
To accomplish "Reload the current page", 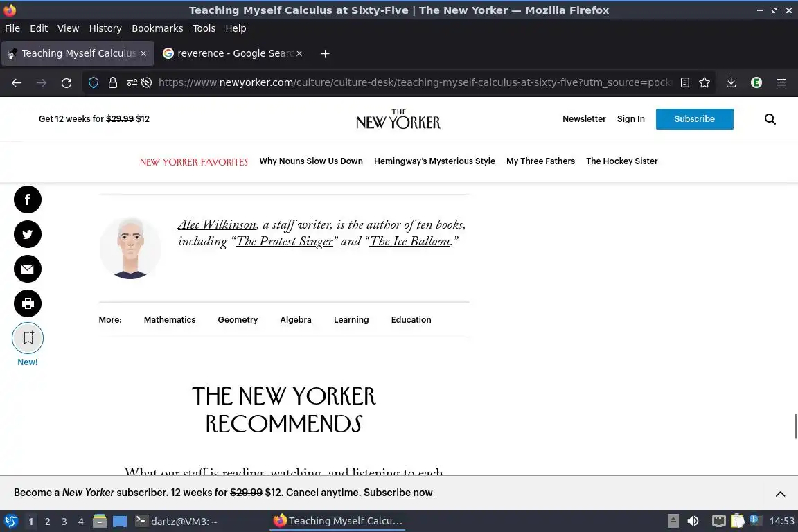I will click(66, 82).
